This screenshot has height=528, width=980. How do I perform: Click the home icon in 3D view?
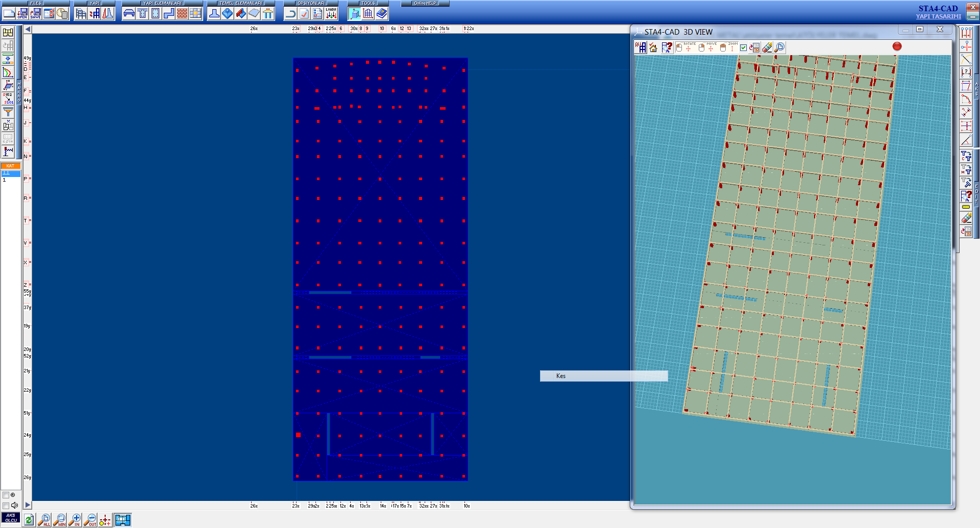[653, 47]
